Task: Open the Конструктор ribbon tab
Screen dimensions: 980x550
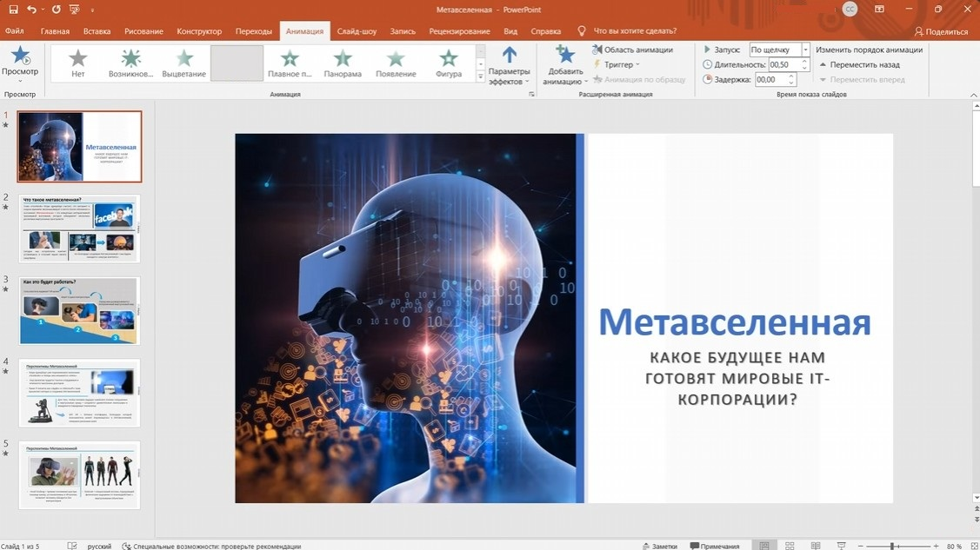Action: click(x=199, y=31)
